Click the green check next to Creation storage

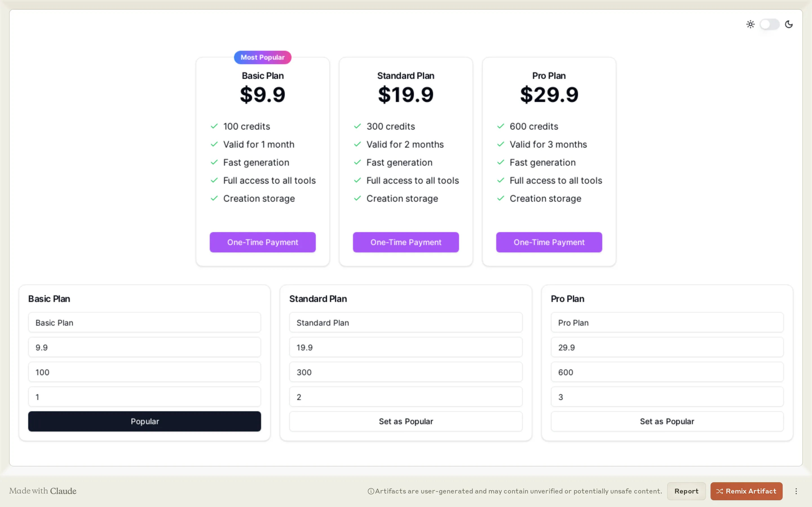[x=214, y=198]
